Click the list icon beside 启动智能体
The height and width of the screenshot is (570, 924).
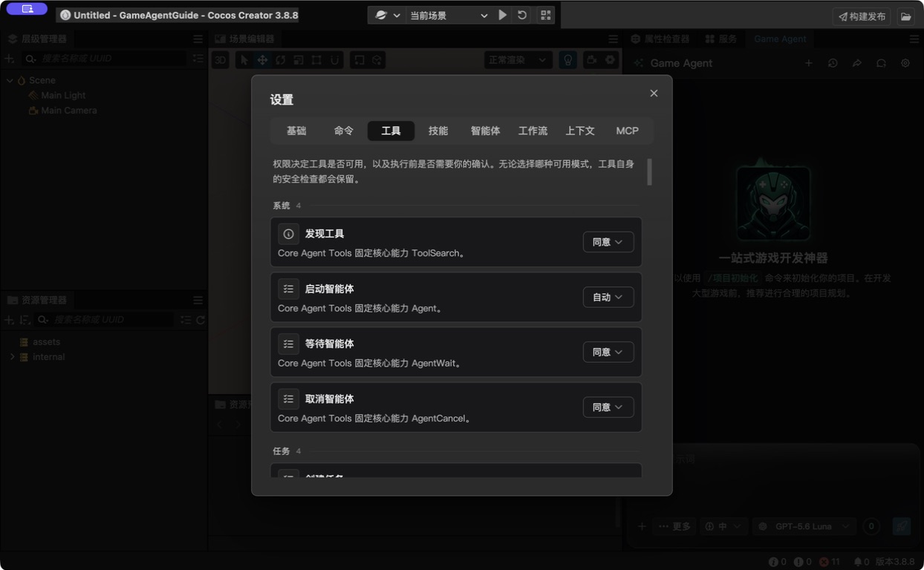(x=288, y=289)
